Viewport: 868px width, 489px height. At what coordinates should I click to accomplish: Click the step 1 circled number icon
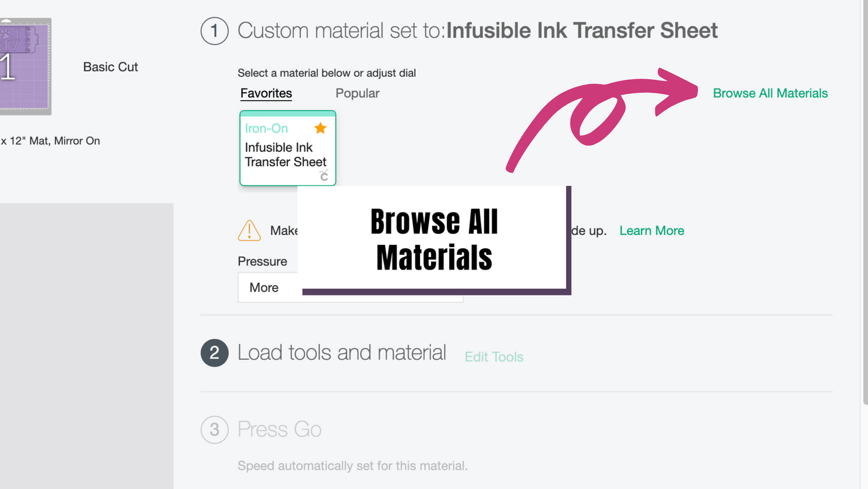[x=215, y=31]
